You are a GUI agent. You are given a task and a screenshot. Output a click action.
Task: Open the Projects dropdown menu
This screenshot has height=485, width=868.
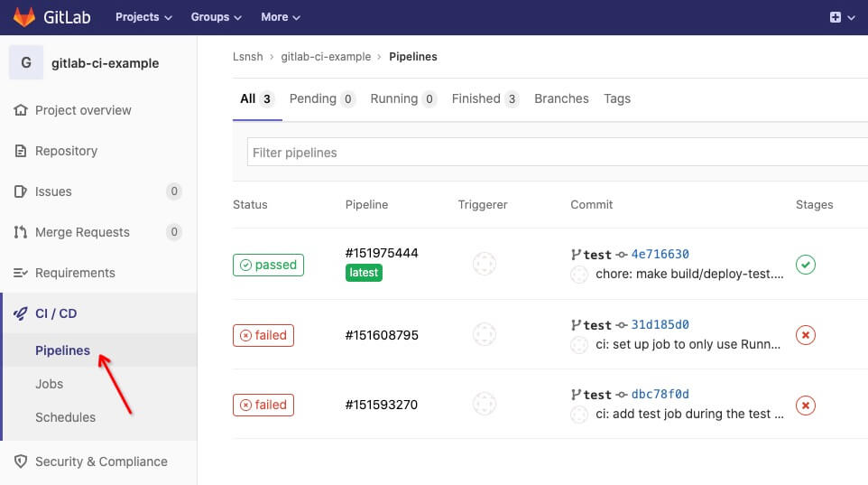click(x=143, y=17)
